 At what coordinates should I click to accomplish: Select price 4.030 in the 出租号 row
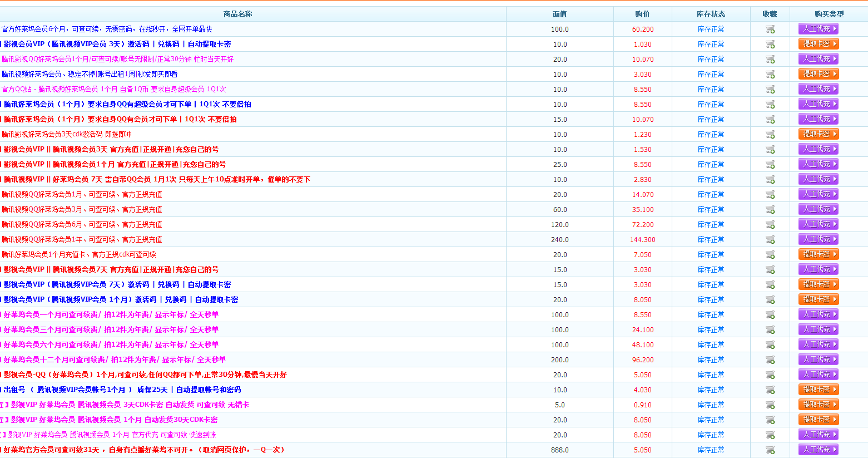pyautogui.click(x=643, y=390)
